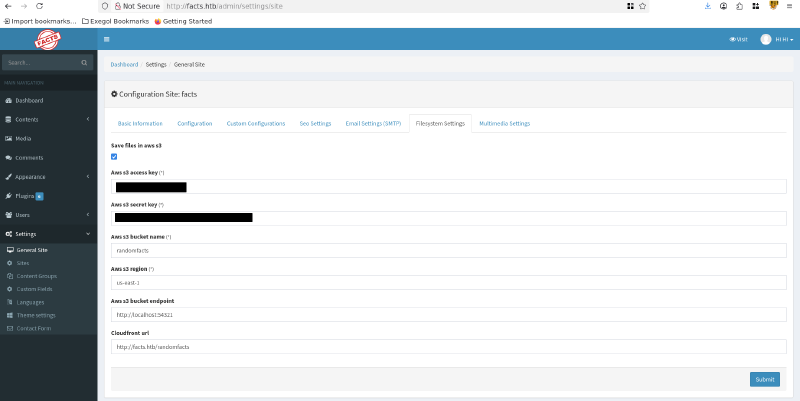Image resolution: width=800 pixels, height=401 pixels.
Task: Toggle the sidebar hamburger menu icon
Action: (x=107, y=40)
